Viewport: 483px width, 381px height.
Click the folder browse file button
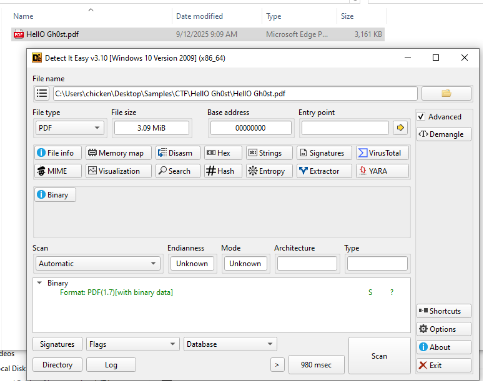(446, 93)
